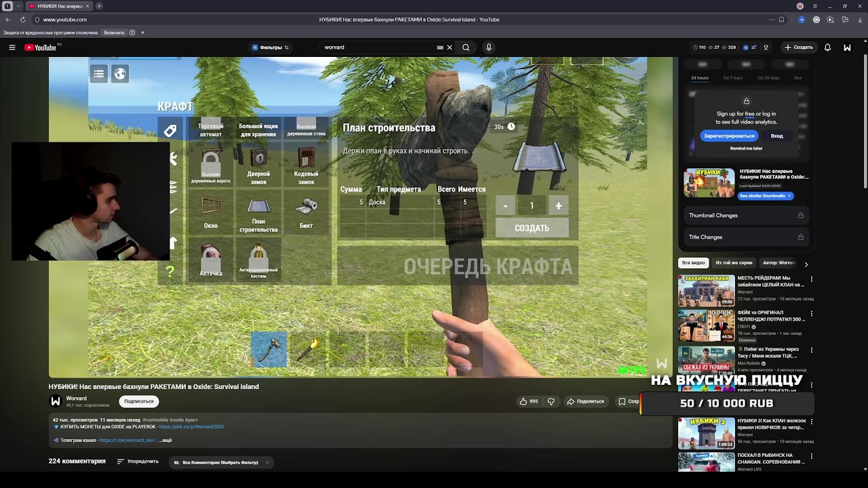Pick the Большой ящик для хранения item
Viewport: 868px width, 488px height.
coord(258,129)
